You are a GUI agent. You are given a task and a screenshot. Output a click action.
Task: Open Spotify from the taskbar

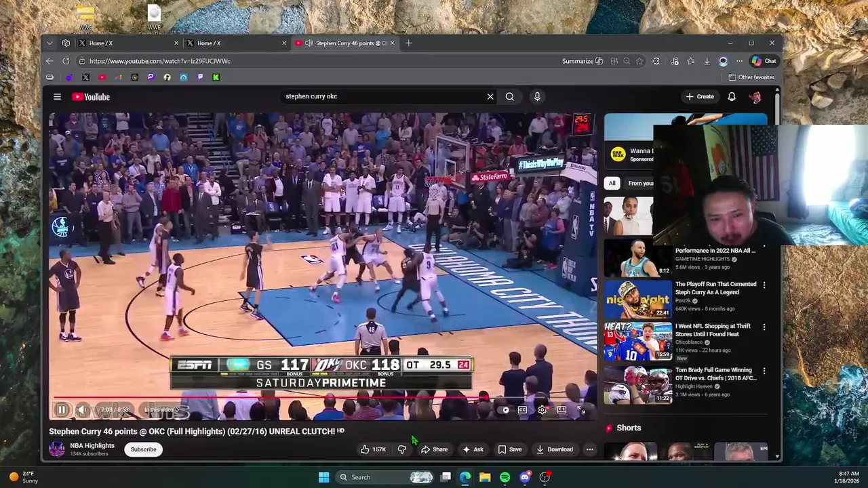pyautogui.click(x=505, y=477)
